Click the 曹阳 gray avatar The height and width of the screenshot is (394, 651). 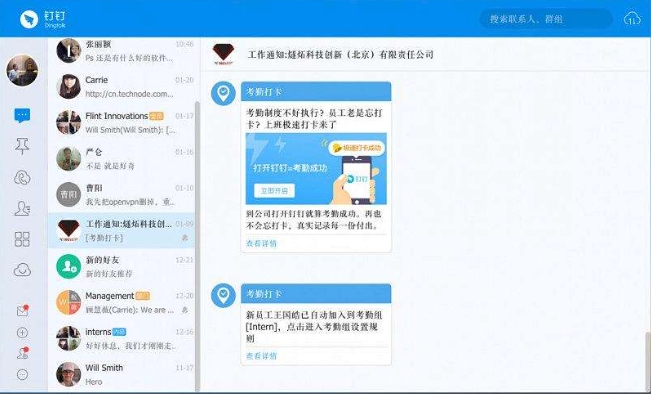pyautogui.click(x=69, y=194)
